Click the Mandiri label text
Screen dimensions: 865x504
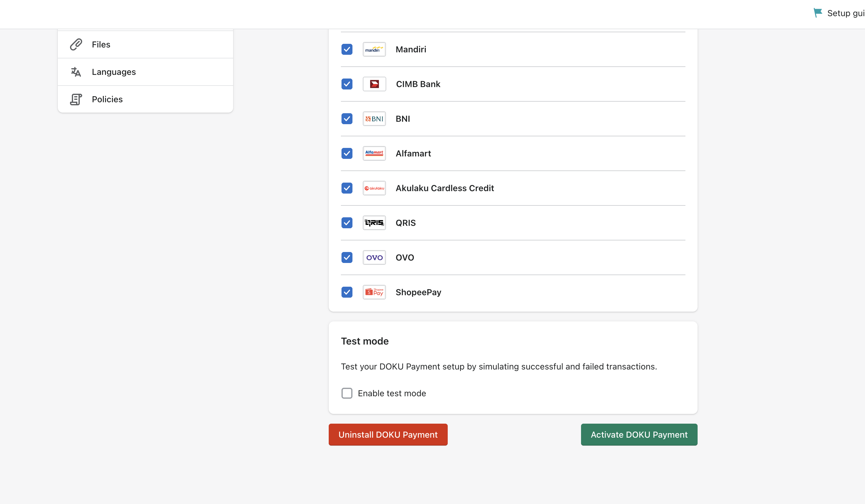[411, 49]
